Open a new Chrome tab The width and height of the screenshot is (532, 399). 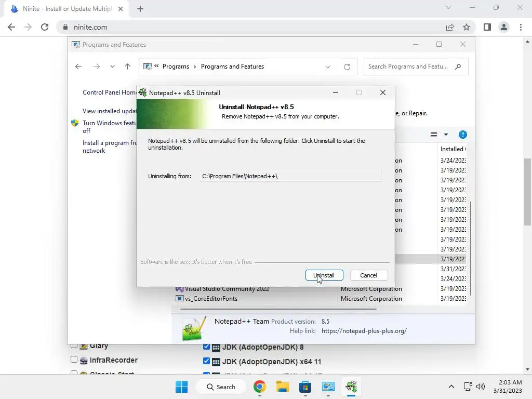click(140, 9)
